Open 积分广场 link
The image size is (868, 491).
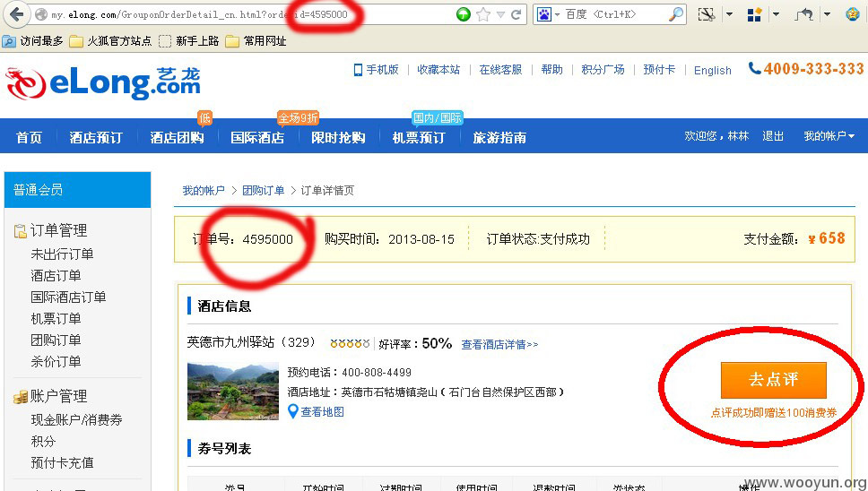(x=603, y=70)
